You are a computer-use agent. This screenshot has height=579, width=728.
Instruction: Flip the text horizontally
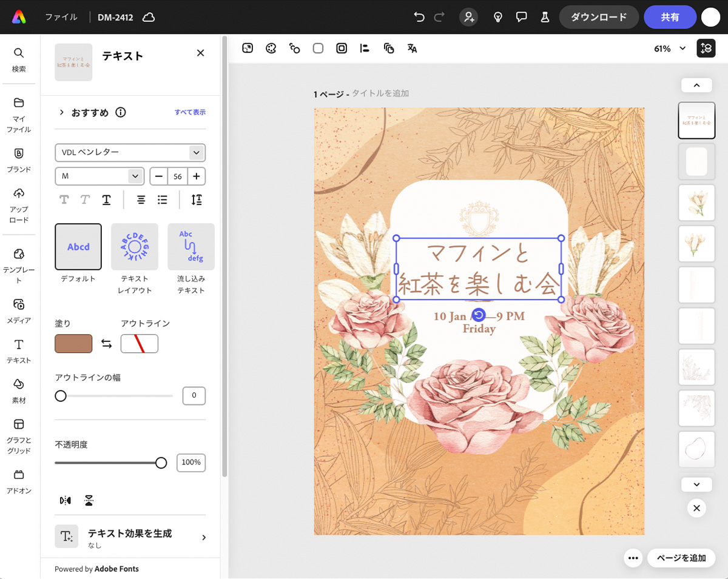point(65,500)
